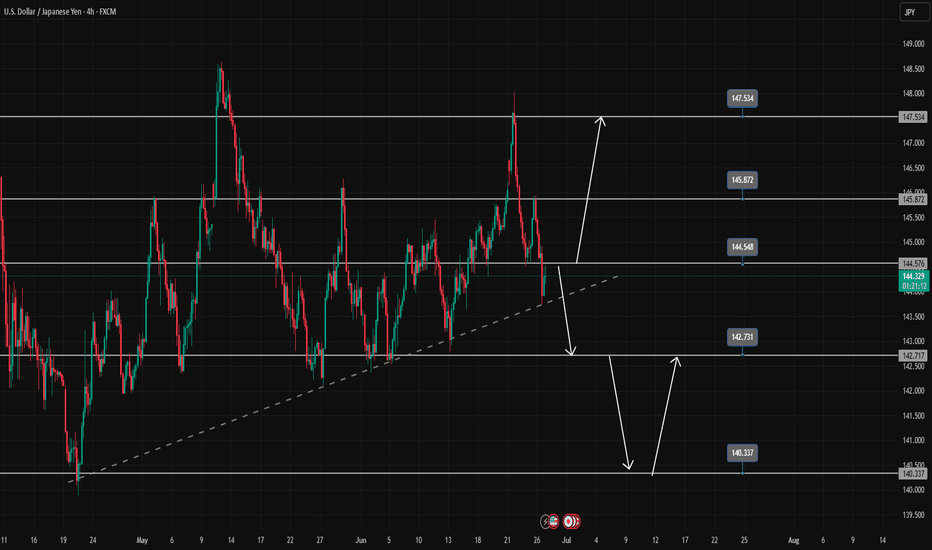Click the 148.500 price scale value

pos(914,69)
